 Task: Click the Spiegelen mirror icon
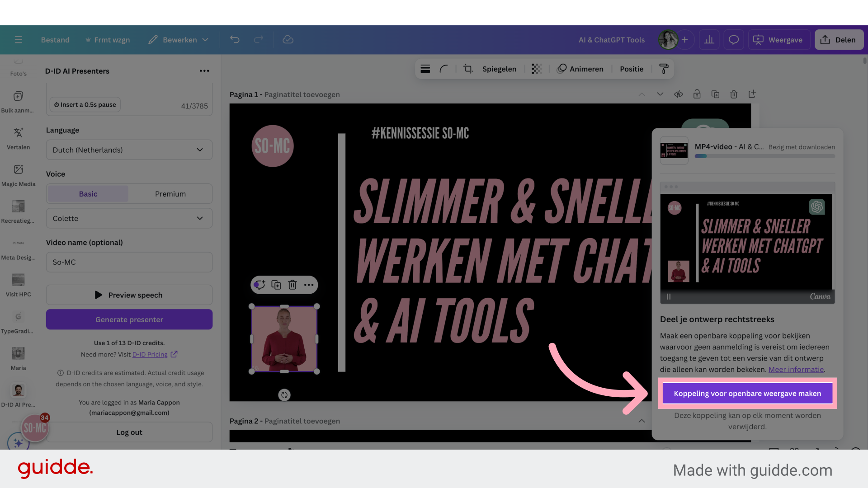[x=499, y=69]
